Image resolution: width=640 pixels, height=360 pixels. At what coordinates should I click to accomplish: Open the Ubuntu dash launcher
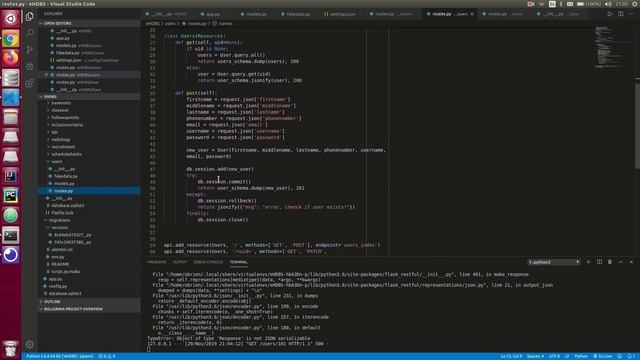point(11,18)
